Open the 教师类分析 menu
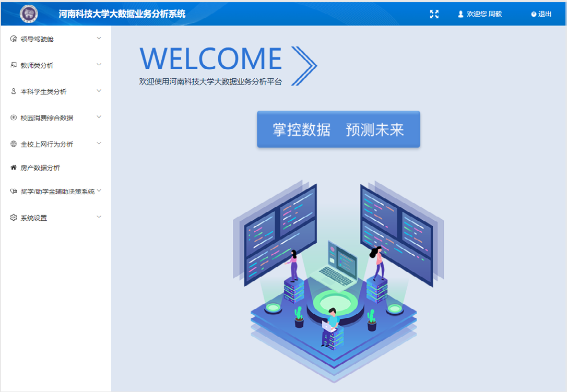 [x=56, y=65]
